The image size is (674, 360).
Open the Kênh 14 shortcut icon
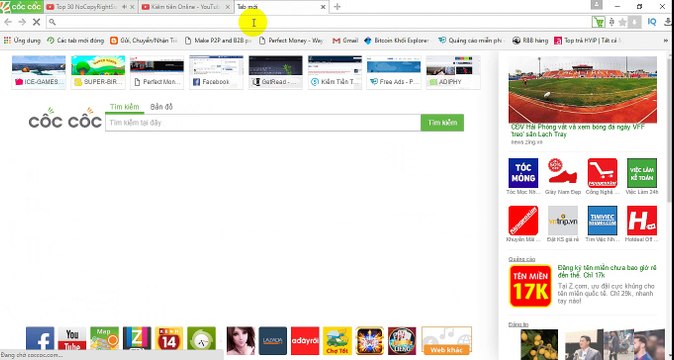[169, 341]
